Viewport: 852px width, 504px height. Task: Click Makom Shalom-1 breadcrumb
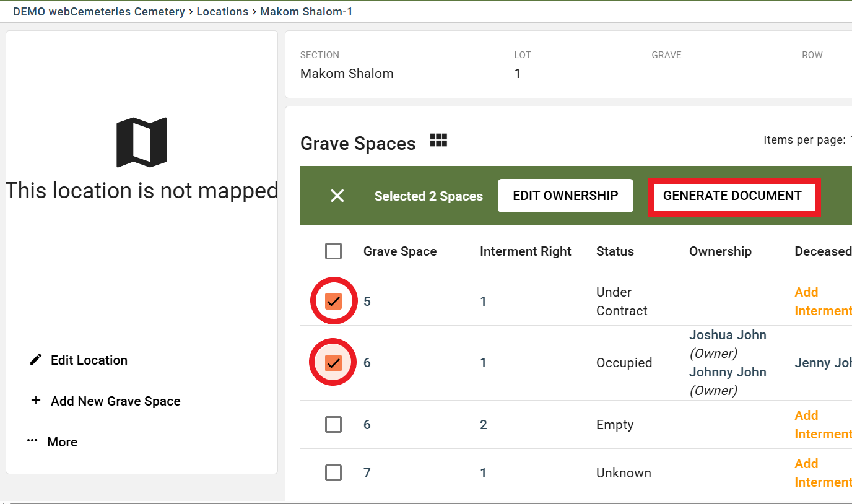click(306, 12)
